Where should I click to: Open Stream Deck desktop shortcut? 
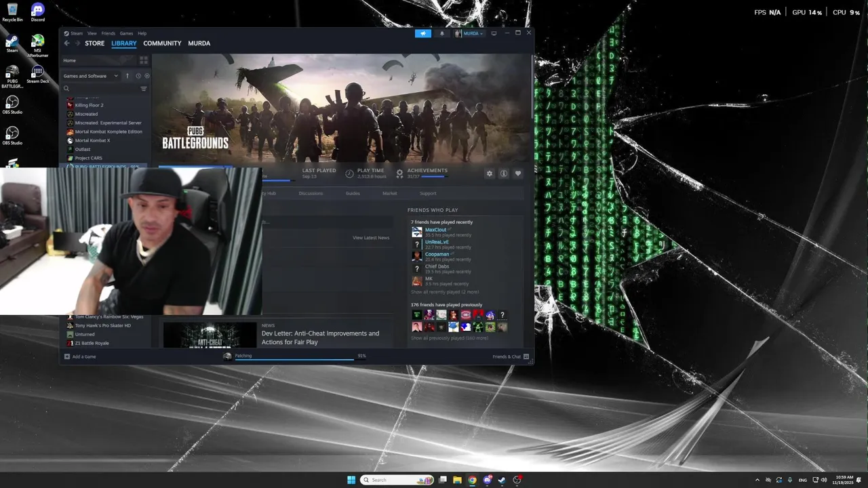pyautogui.click(x=38, y=75)
